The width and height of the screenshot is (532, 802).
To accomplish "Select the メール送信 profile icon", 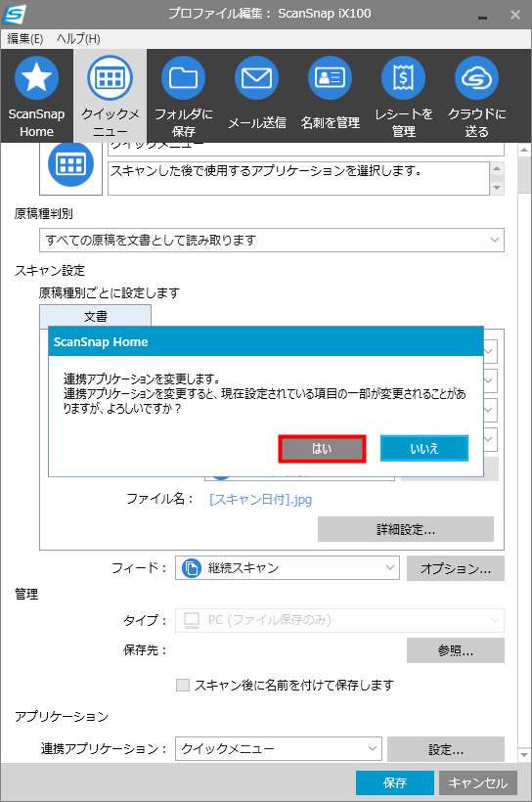I will coord(256,77).
